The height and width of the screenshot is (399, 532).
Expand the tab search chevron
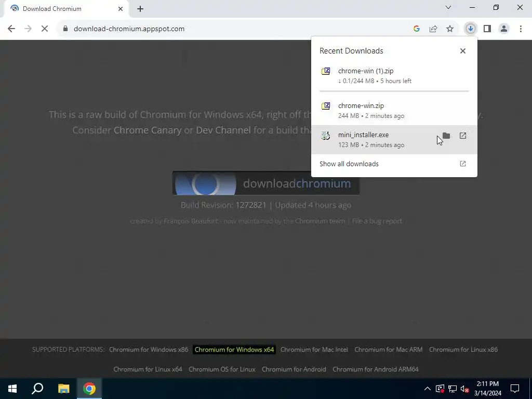tap(448, 7)
